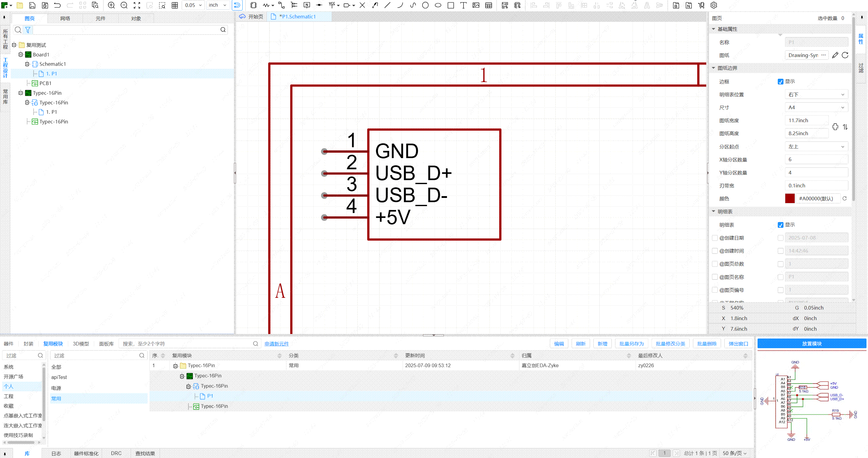Screen dimensions: 868x458
Task: Select the Text tool icon
Action: coord(463,5)
